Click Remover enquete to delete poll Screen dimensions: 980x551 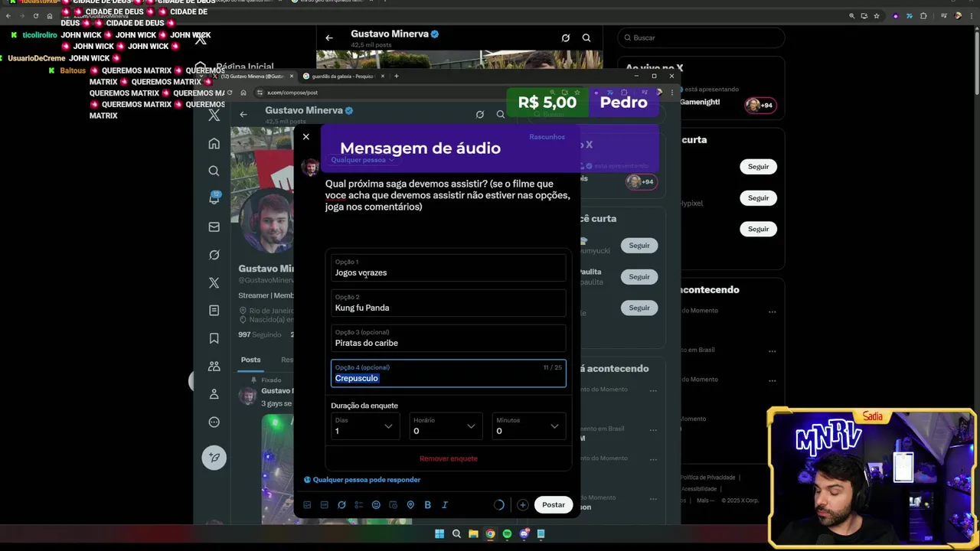coord(449,458)
